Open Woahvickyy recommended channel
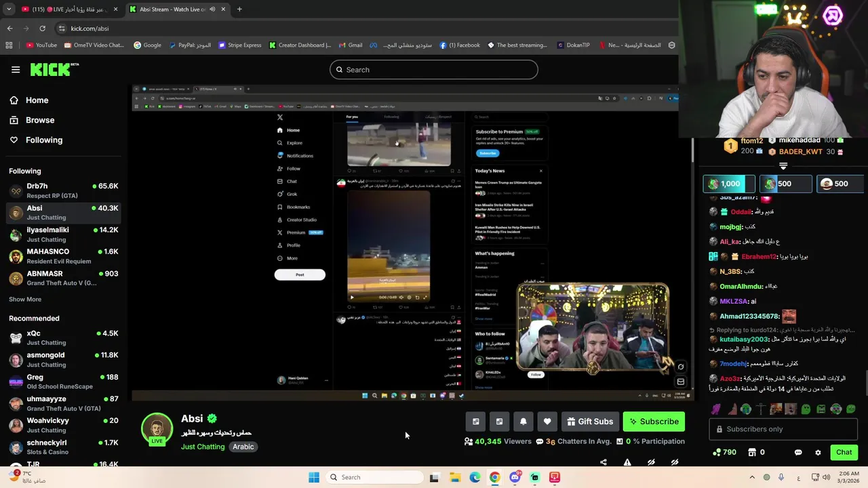This screenshot has height=488, width=868. click(x=64, y=425)
